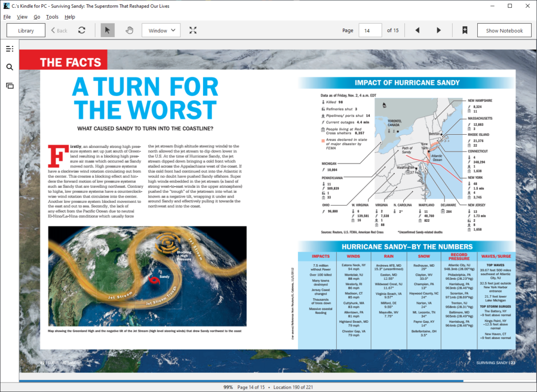
Task: Show the Notebook panel
Action: tap(504, 30)
